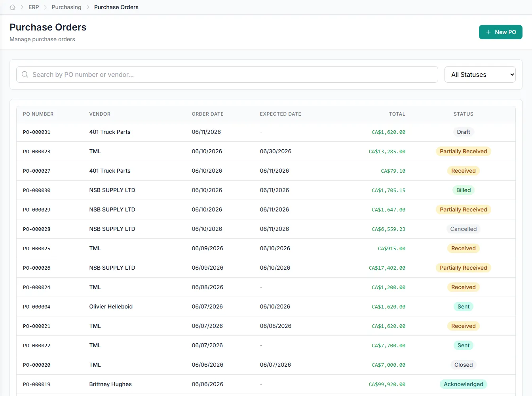Open PO-000030 order
Image resolution: width=532 pixels, height=396 pixels.
coord(266,190)
